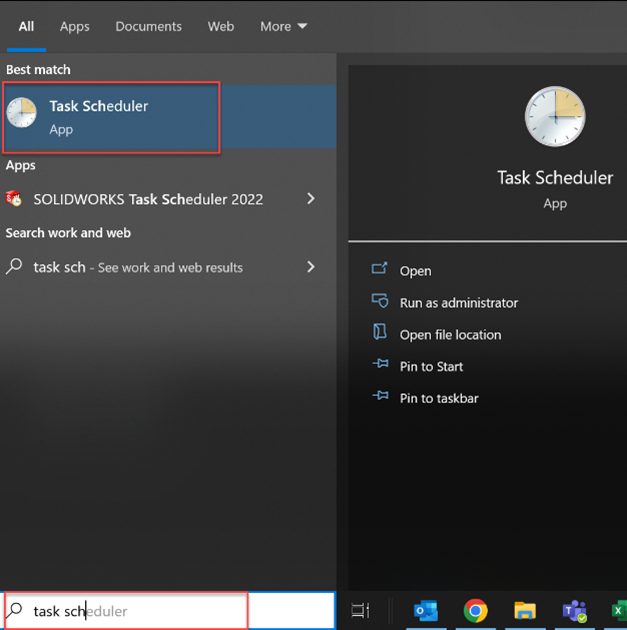Open Task View from the taskbar

[x=360, y=611]
